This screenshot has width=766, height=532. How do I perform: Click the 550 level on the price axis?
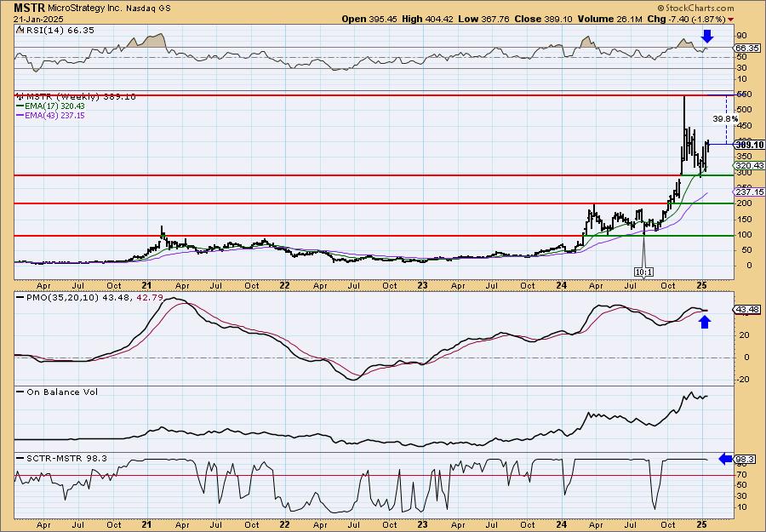[x=744, y=94]
